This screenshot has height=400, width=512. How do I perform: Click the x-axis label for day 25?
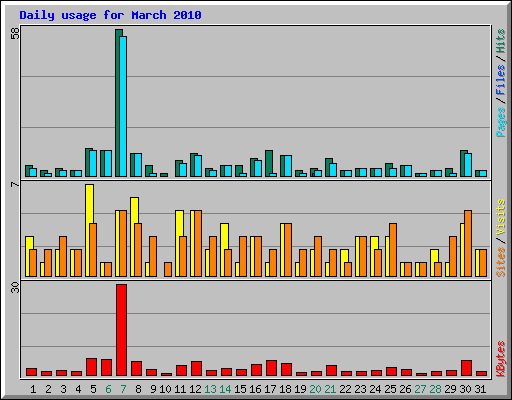coord(390,389)
